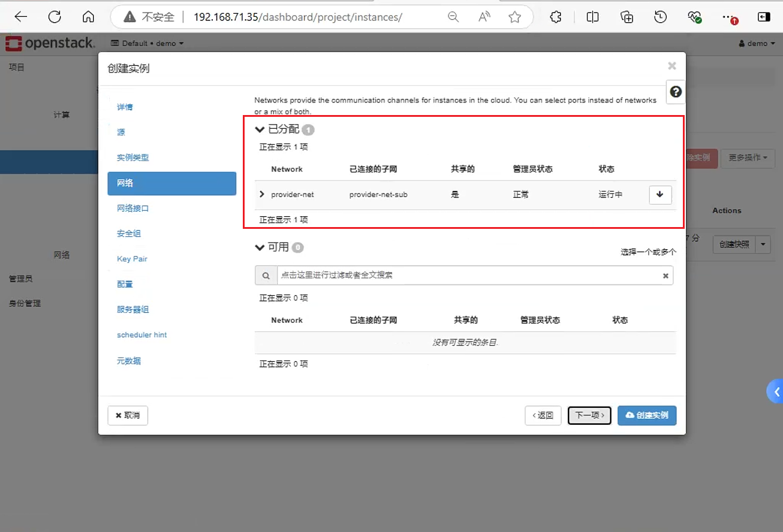Click the zoom magnifier icon in address bar
This screenshot has width=783, height=532.
point(454,17)
